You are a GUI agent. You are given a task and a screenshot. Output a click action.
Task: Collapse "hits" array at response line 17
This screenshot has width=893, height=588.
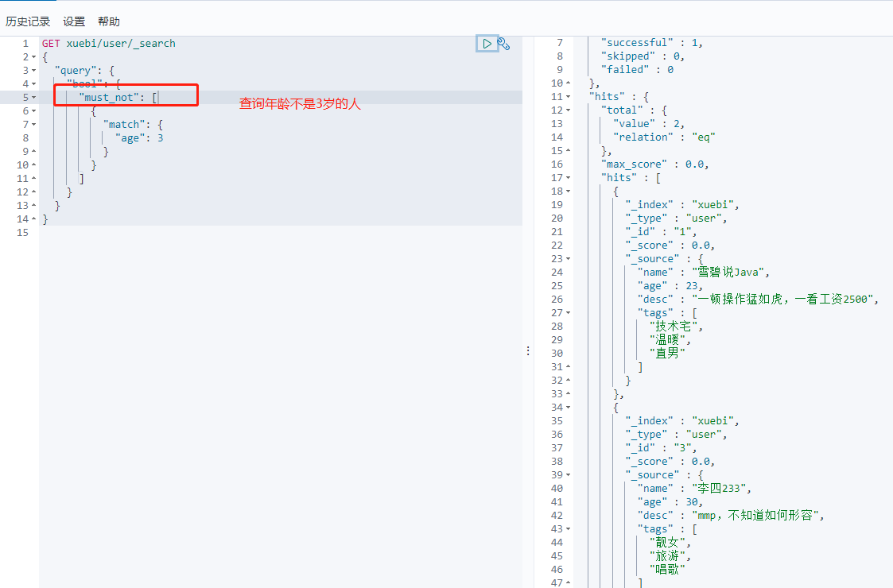[569, 178]
